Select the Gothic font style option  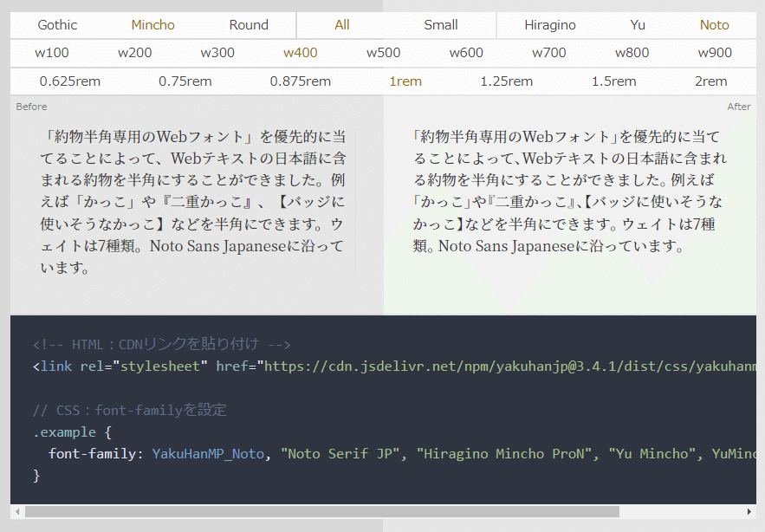point(57,25)
